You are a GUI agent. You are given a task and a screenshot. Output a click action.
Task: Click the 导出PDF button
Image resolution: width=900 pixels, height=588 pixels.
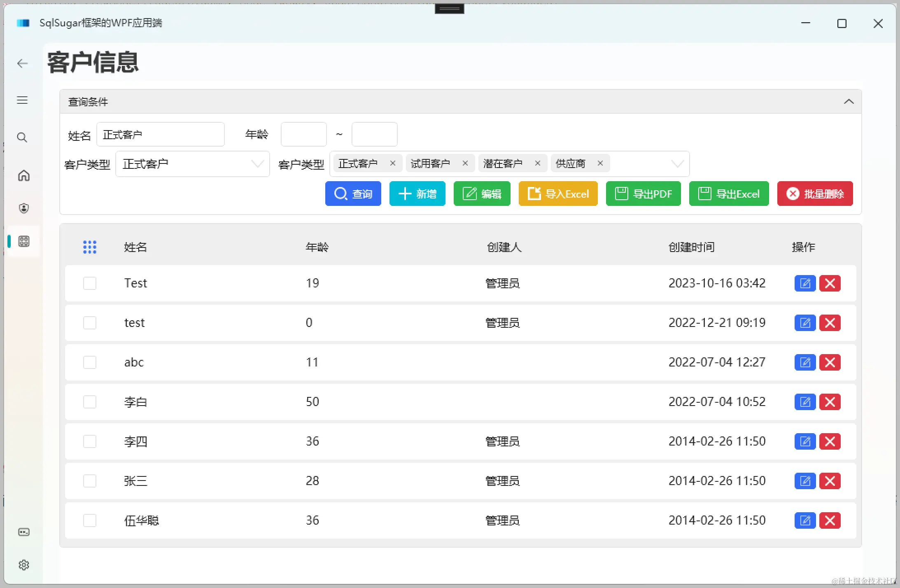(x=644, y=194)
